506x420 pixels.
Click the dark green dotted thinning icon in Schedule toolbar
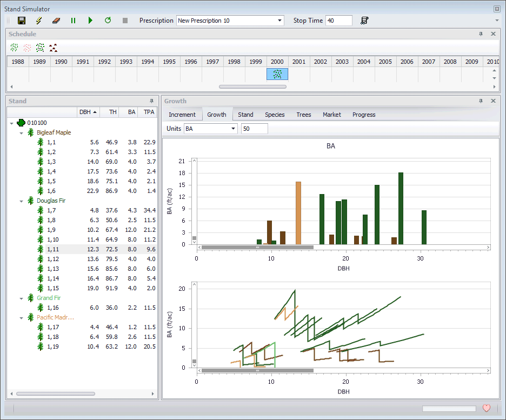point(40,48)
